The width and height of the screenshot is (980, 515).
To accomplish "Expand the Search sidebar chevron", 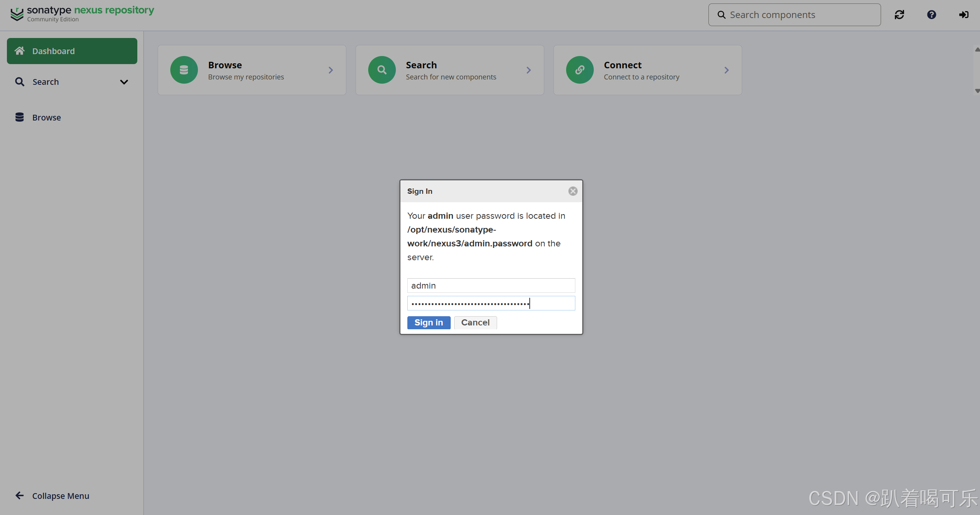I will [124, 82].
